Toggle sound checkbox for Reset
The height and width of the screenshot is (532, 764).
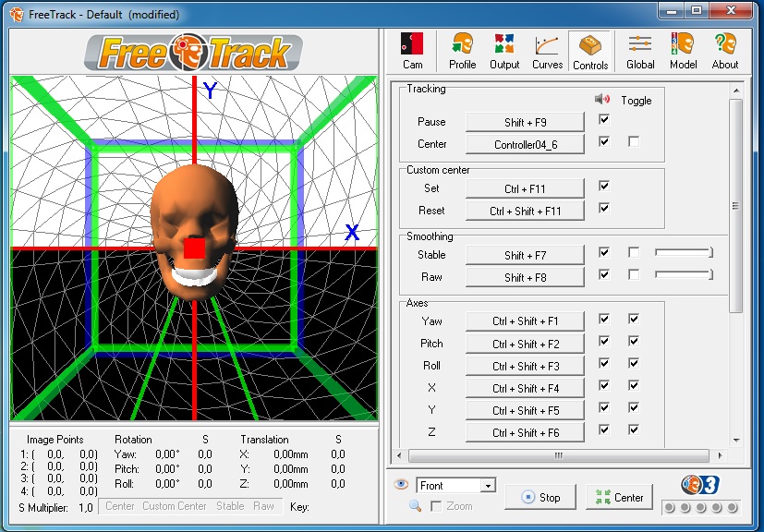[x=604, y=208]
